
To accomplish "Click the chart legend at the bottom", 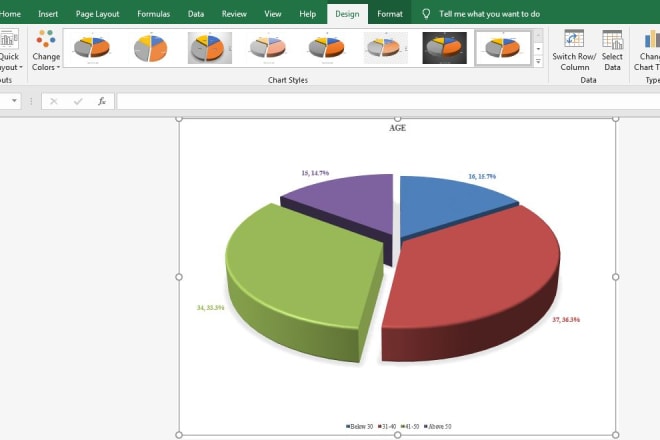I will (x=397, y=425).
